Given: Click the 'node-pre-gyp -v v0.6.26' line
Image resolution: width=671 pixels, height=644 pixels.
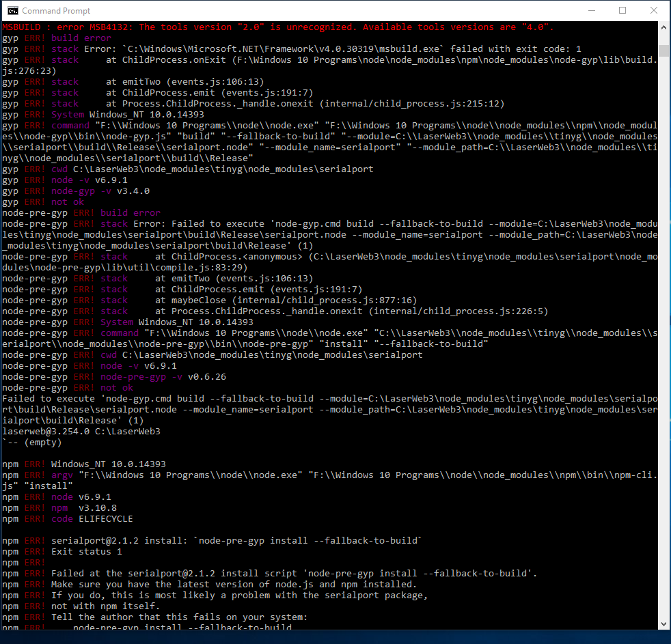Looking at the screenshot, I should [114, 377].
